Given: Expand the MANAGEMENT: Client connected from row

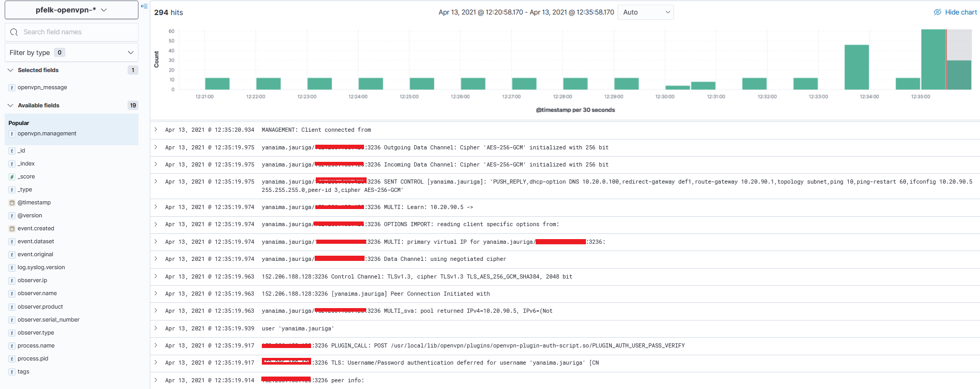Looking at the screenshot, I should [156, 130].
